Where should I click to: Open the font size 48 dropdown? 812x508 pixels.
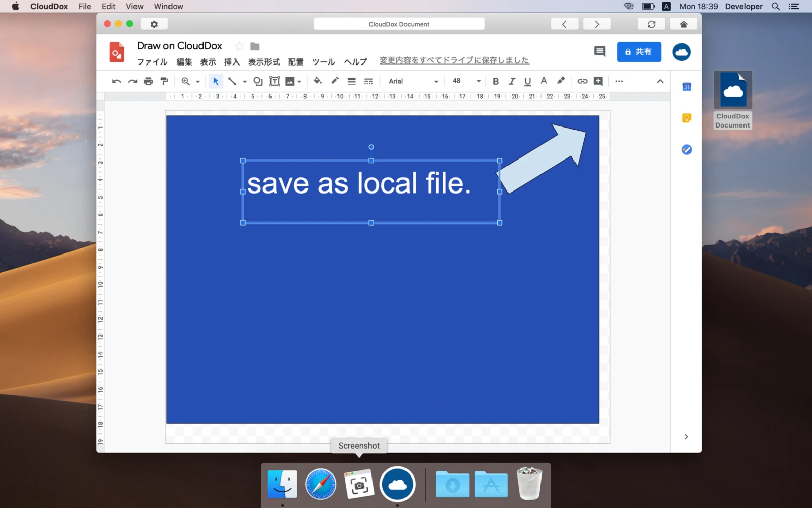[466, 81]
